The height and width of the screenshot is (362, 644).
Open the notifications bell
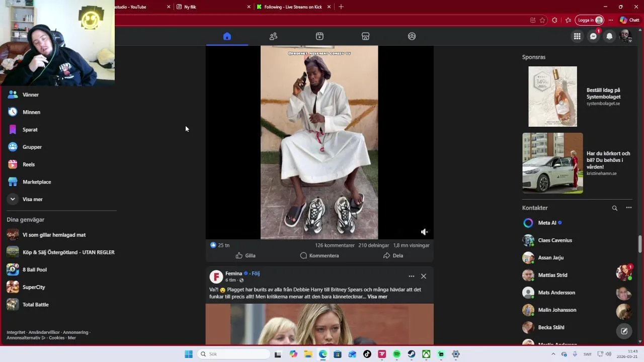click(609, 36)
